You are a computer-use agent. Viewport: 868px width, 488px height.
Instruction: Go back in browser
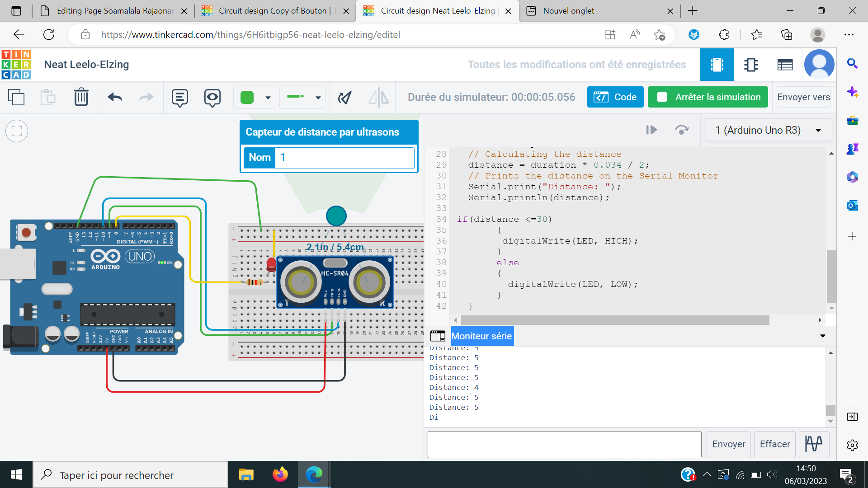click(19, 34)
